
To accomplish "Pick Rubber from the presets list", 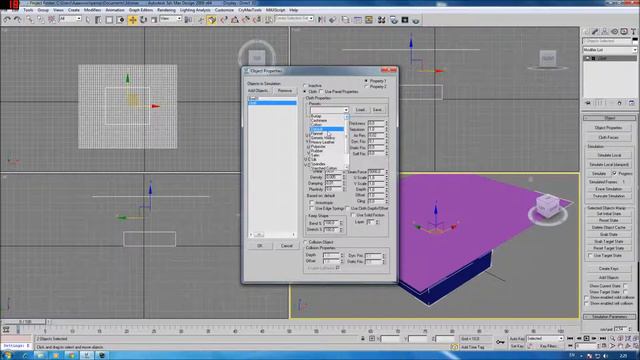I will [x=327, y=151].
